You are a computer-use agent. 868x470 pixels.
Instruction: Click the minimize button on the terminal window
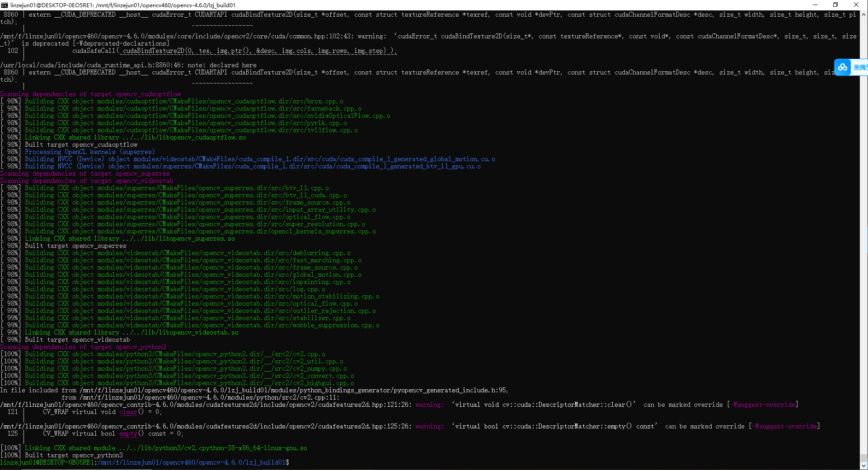(x=815, y=5)
